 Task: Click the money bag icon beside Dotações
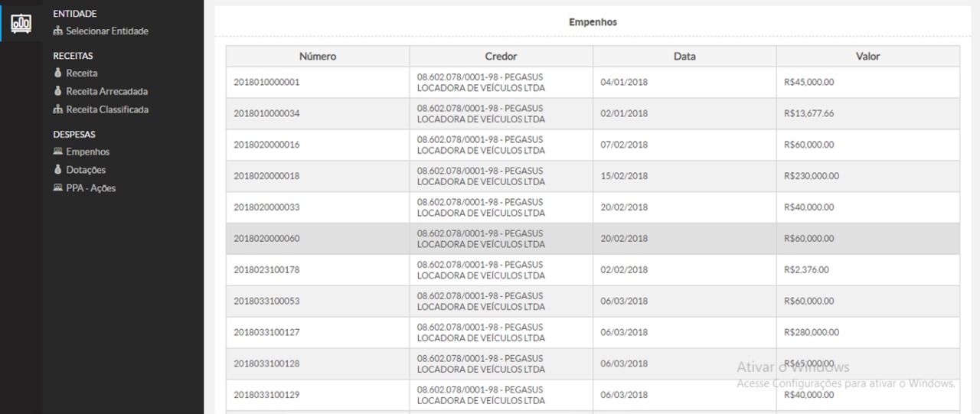[x=57, y=170]
